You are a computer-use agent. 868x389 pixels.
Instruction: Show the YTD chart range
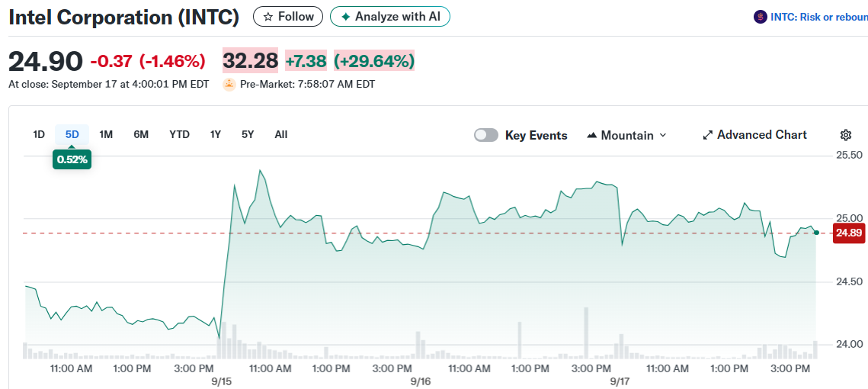point(179,134)
